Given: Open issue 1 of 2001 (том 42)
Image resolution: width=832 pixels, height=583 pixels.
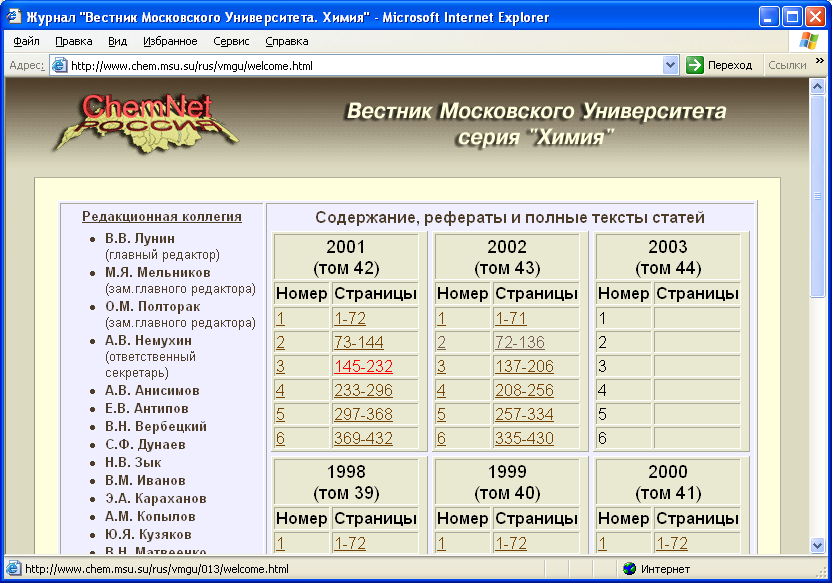Looking at the screenshot, I should click(x=281, y=318).
